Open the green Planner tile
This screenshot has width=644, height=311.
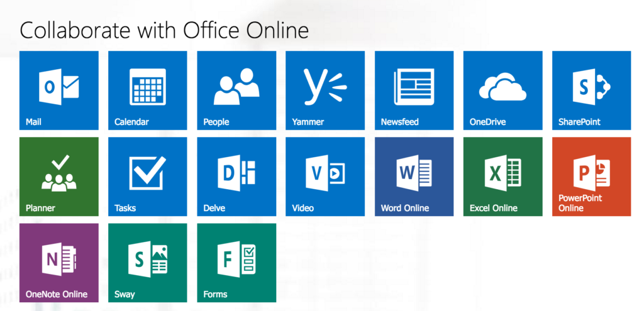[58, 177]
